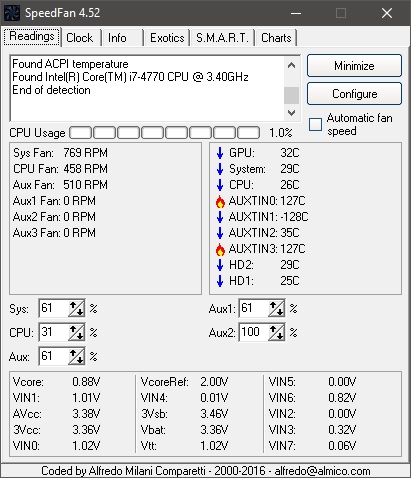Click the VIN7 0.06V voltage reading
This screenshot has width=411, height=478.
click(312, 446)
